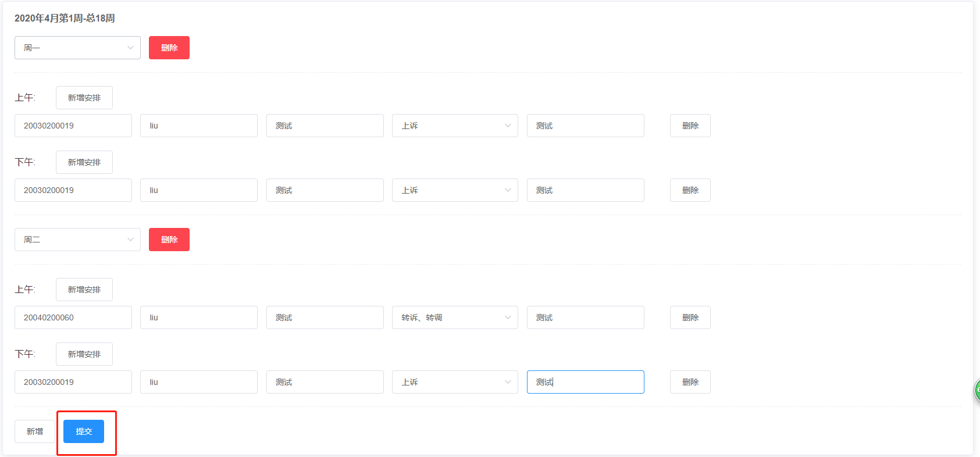
Task: Expand 上诉 dropdown in Monday morning row
Action: point(455,126)
